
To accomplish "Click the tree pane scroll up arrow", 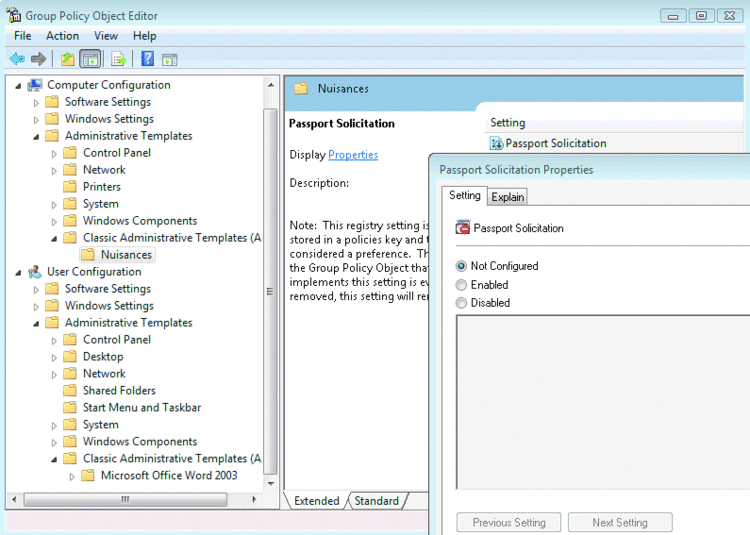I will 271,85.
